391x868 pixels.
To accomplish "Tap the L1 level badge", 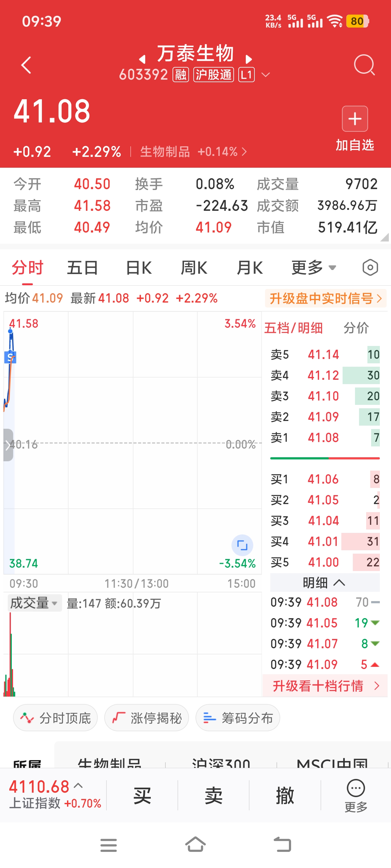I will [246, 75].
